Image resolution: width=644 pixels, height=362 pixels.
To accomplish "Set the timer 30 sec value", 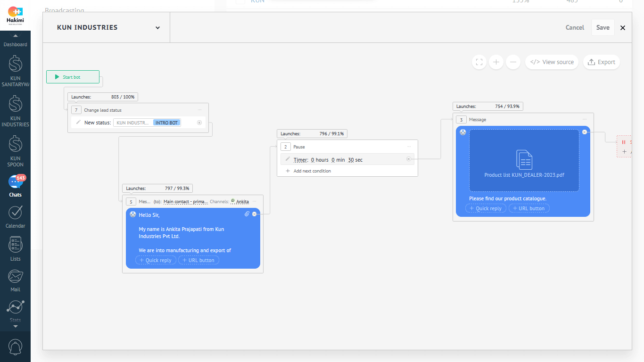I will coord(351,160).
